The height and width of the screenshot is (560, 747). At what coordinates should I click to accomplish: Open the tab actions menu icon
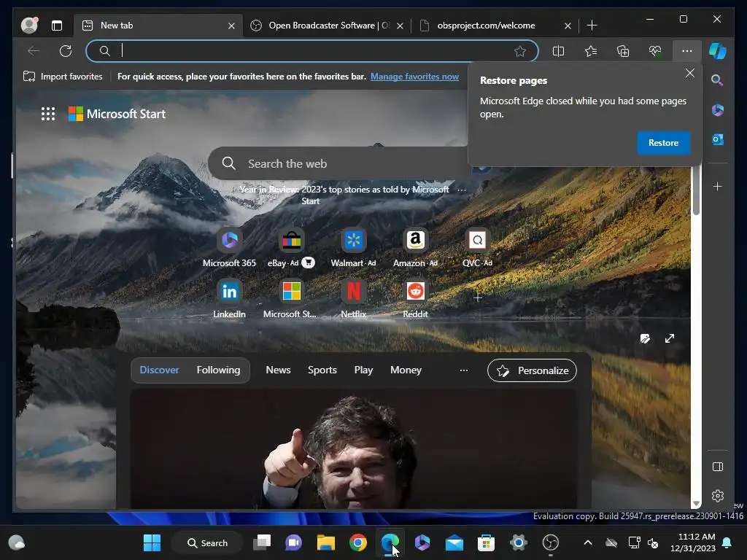click(x=57, y=26)
